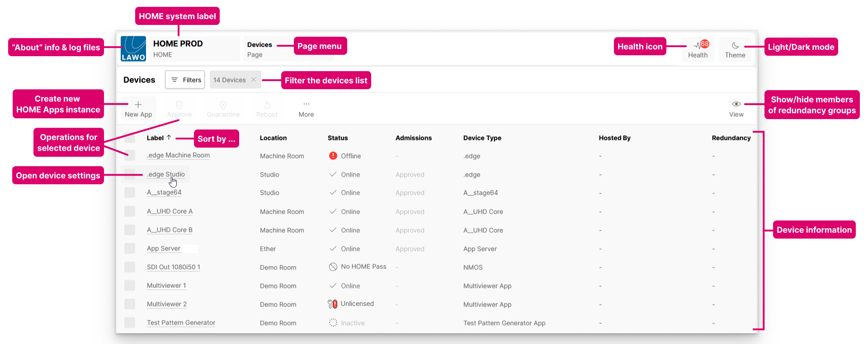Viewport: 868px width, 344px height.
Task: Click the Quarantine toolbar icon
Action: 223,105
